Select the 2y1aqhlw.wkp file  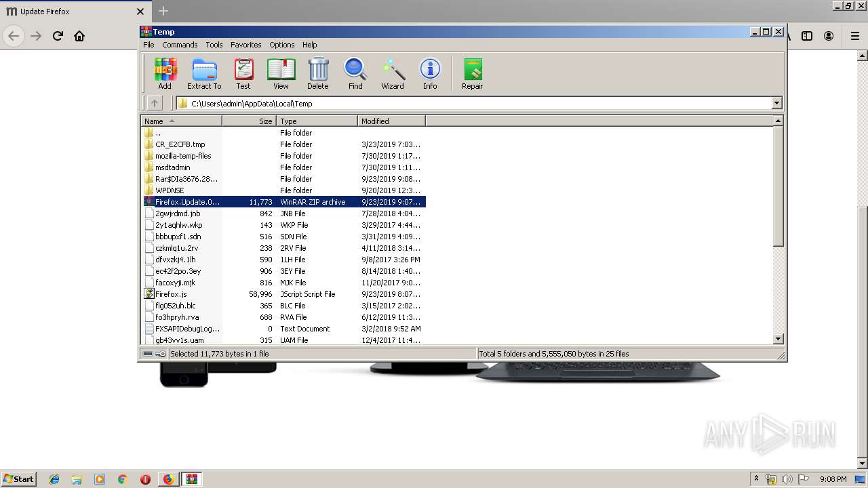tap(284, 225)
